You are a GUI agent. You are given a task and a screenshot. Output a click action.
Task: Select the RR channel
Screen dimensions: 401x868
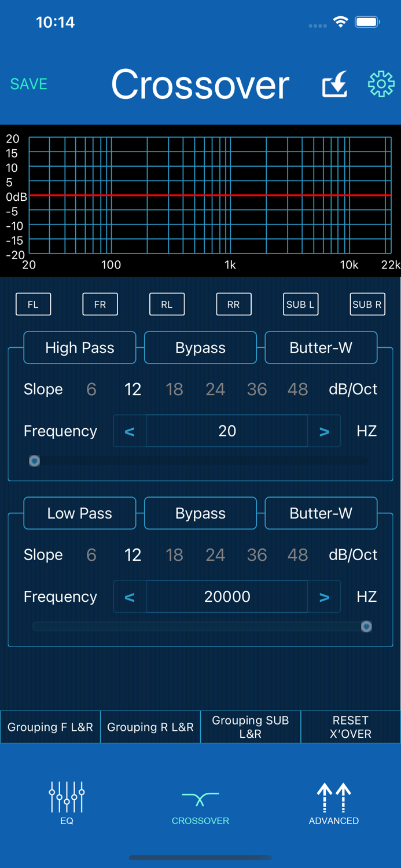234,304
